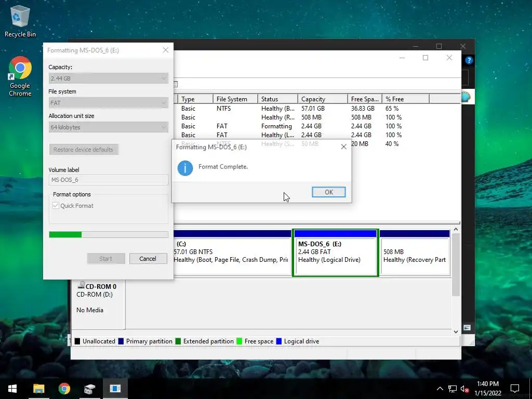Click the blue Logical drive legend swatch
Viewport: 532px width, 399px height.
pyautogui.click(x=279, y=341)
